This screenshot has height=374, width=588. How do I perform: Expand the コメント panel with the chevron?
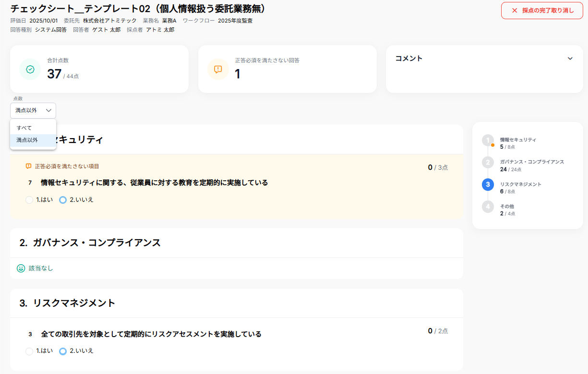[x=570, y=58]
